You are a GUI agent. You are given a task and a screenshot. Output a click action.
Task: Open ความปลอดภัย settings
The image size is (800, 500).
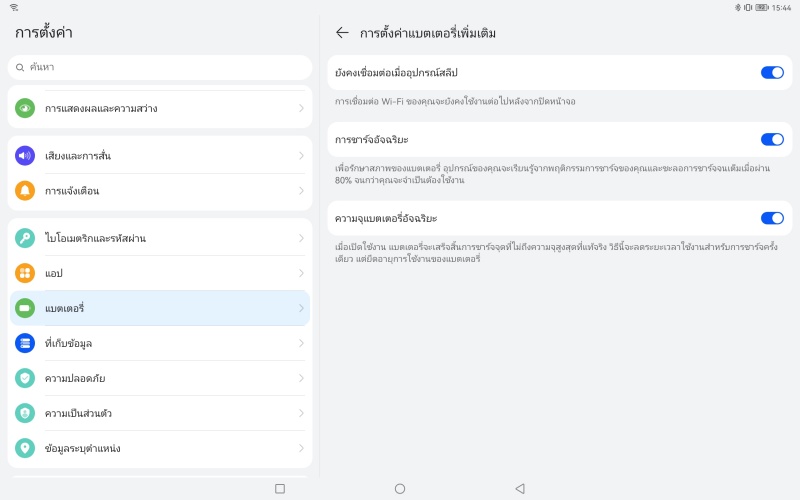(160, 378)
